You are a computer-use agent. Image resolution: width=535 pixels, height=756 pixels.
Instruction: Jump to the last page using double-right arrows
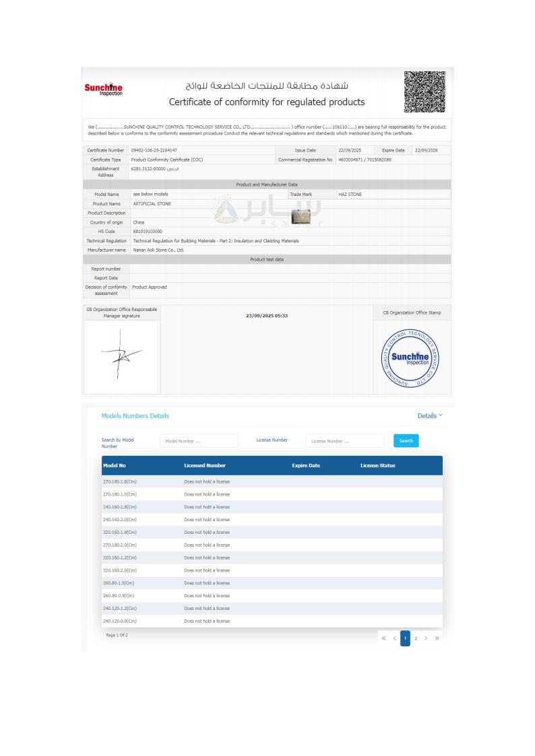coord(437,638)
